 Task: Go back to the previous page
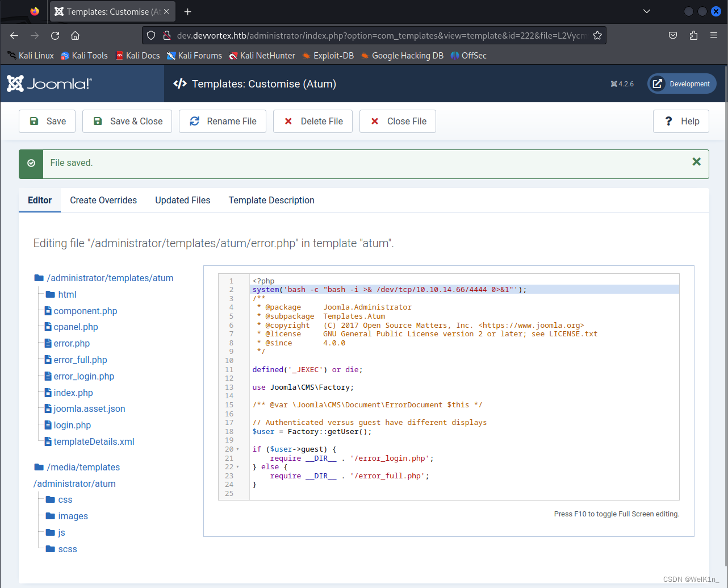14,35
